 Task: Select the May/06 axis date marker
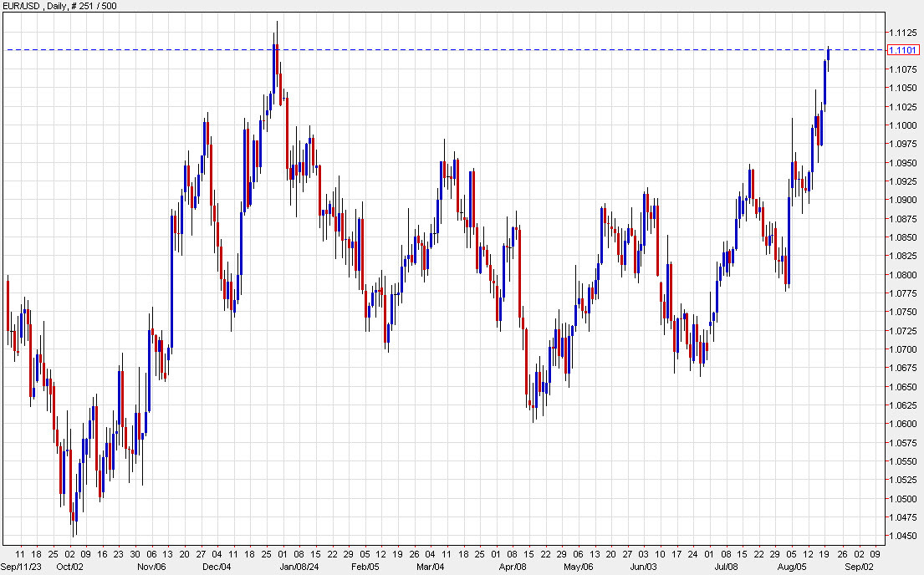[x=579, y=565]
